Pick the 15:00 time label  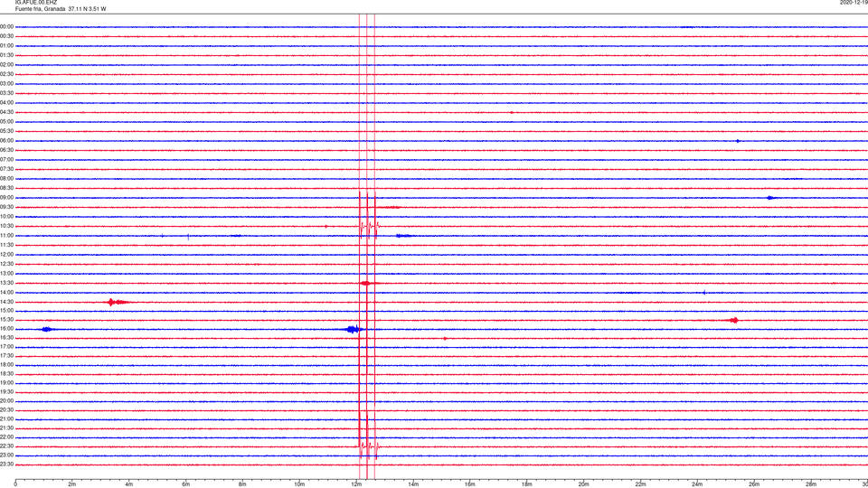[6, 310]
